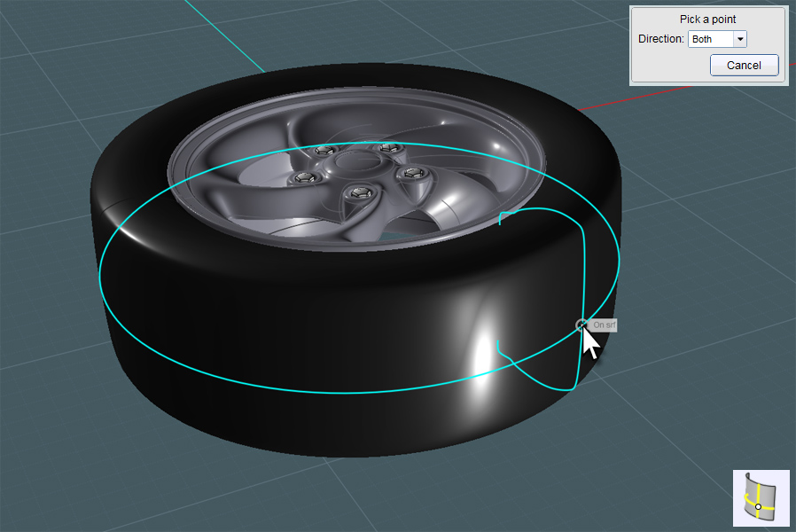The height and width of the screenshot is (532, 796).
Task: Click the Isocurve command icon thumbnail
Action: (x=761, y=498)
